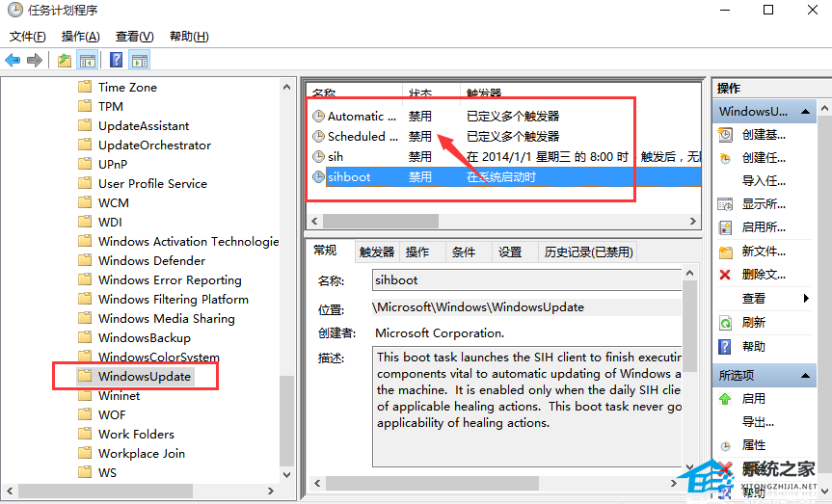Click the task list scroll left arrow
The width and height of the screenshot is (832, 504).
314,221
